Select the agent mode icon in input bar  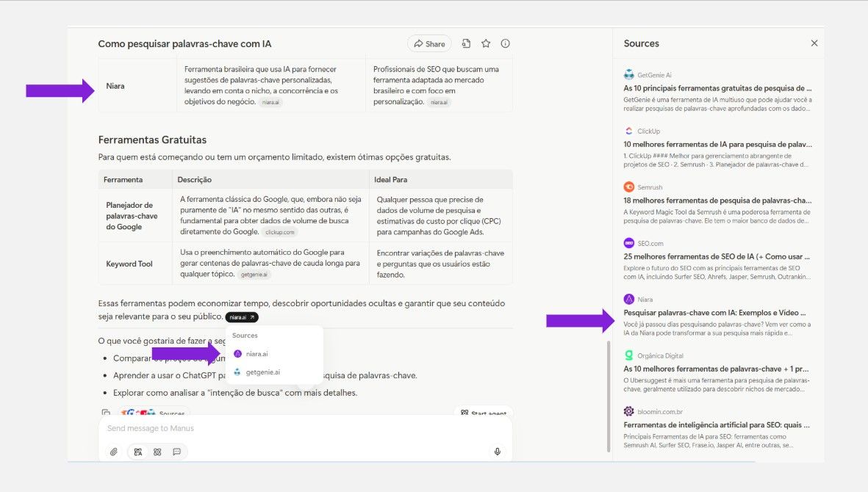click(157, 452)
